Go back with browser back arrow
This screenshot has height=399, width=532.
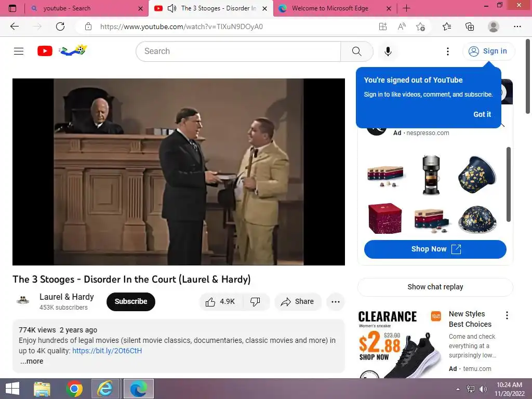(x=14, y=26)
